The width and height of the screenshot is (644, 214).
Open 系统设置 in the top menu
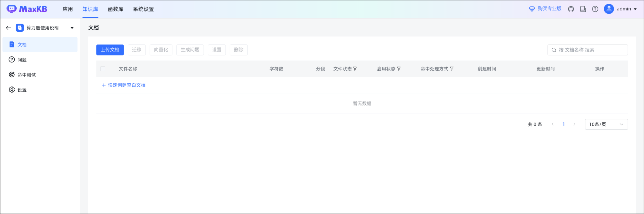pyautogui.click(x=143, y=9)
